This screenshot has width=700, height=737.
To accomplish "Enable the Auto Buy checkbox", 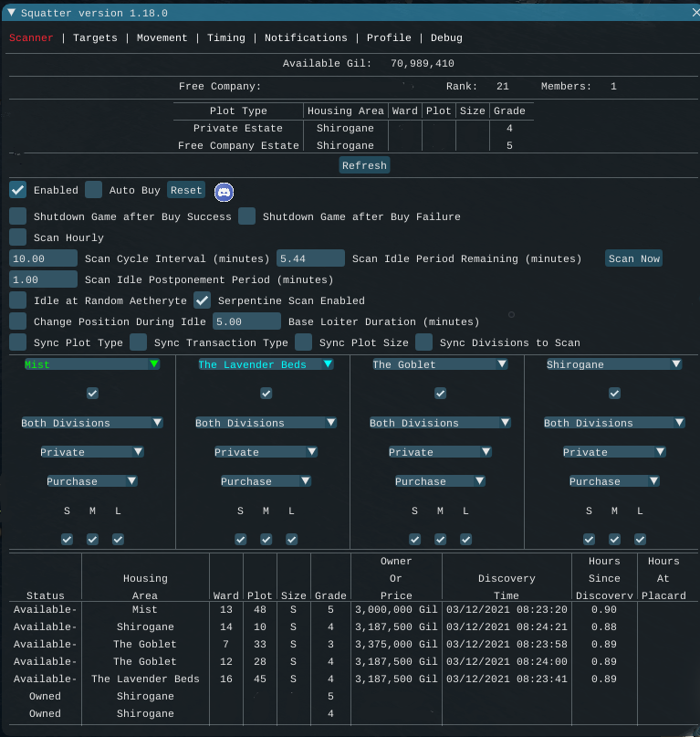I will [x=94, y=190].
